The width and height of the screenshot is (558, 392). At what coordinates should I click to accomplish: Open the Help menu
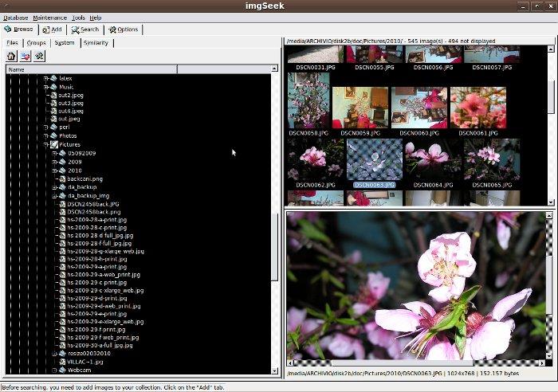pyautogui.click(x=96, y=18)
